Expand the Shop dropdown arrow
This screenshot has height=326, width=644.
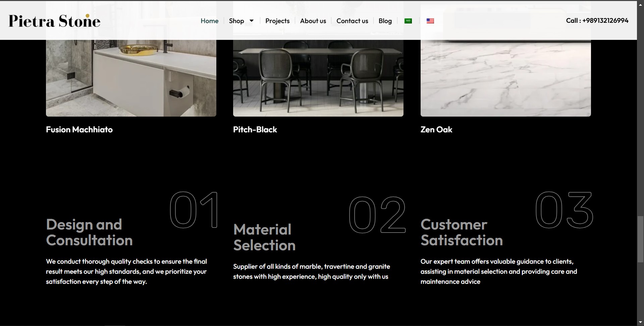pyautogui.click(x=252, y=21)
